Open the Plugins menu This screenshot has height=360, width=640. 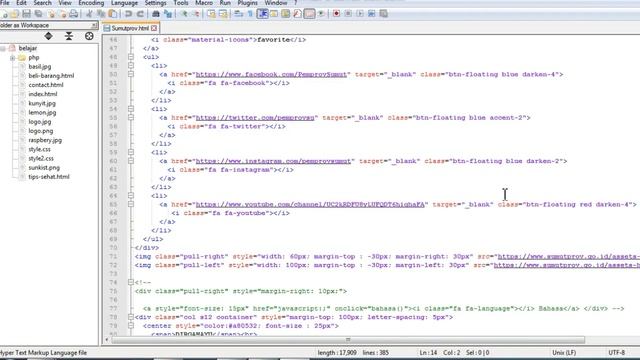247,3
